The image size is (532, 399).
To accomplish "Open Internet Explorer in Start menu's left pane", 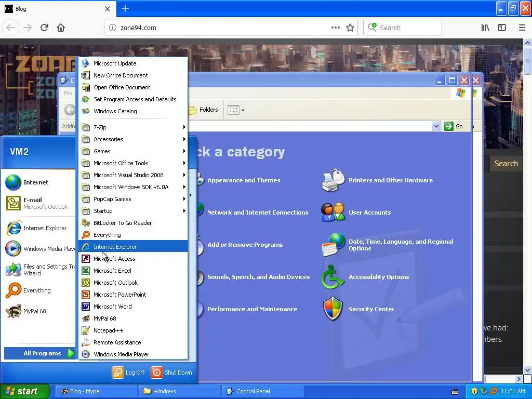I will (x=39, y=228).
